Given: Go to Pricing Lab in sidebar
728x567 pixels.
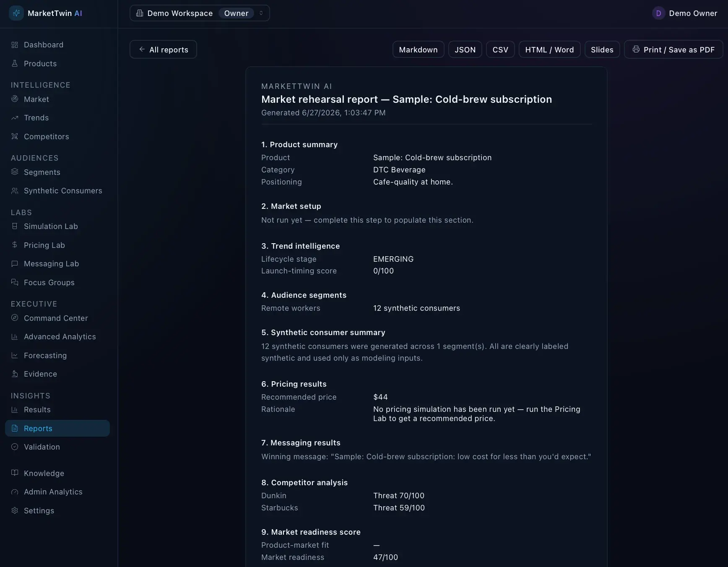Looking at the screenshot, I should coord(57,245).
